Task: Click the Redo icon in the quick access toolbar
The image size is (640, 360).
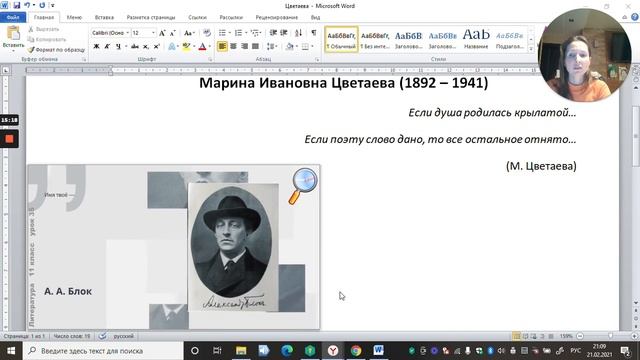Action: (x=42, y=6)
